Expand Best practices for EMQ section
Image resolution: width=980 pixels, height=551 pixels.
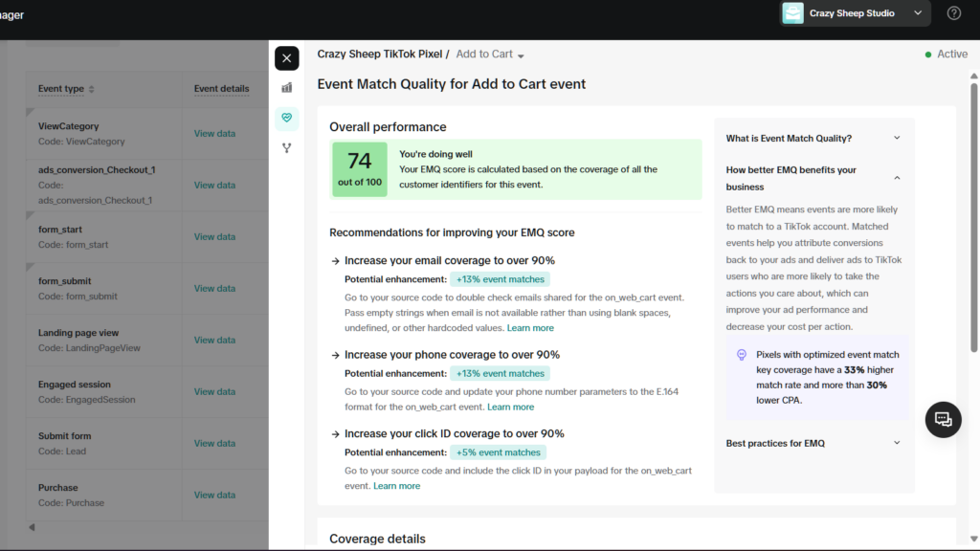point(897,443)
